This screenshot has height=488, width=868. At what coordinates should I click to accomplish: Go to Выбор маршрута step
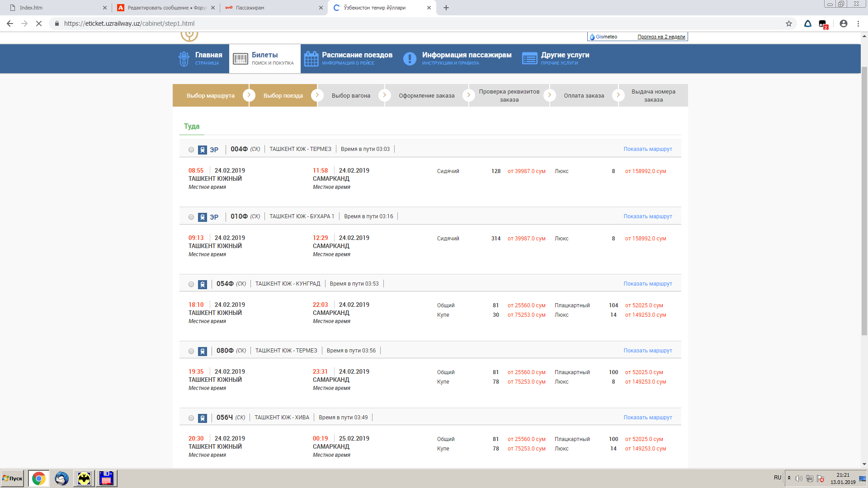coord(210,95)
